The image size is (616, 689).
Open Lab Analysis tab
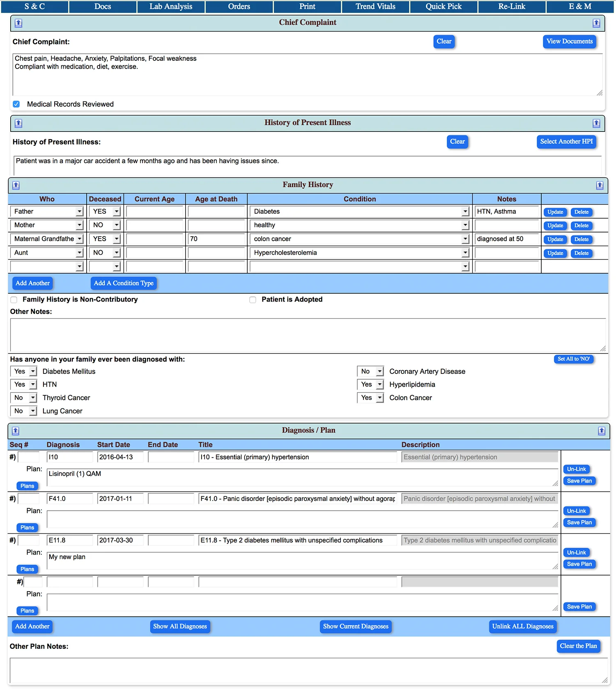coord(171,7)
